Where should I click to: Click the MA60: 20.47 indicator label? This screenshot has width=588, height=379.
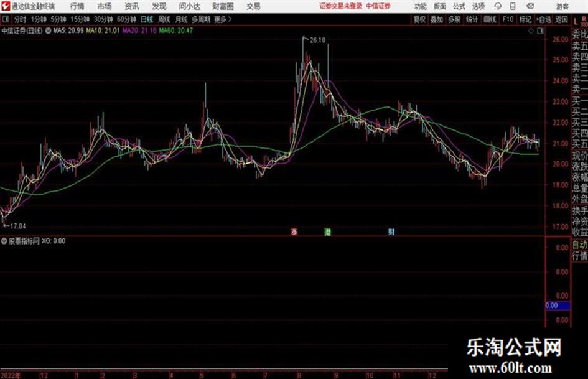pyautogui.click(x=176, y=30)
